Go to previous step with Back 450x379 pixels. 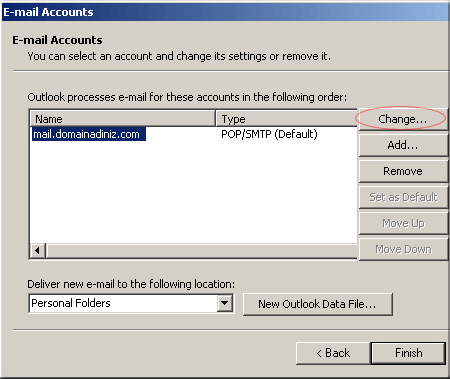333,353
